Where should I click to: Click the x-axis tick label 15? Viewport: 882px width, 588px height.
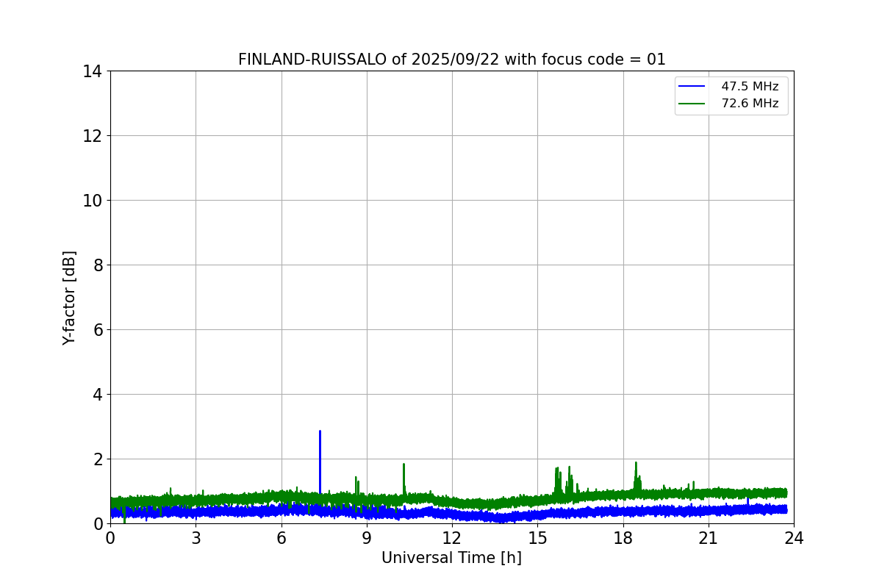pos(537,538)
